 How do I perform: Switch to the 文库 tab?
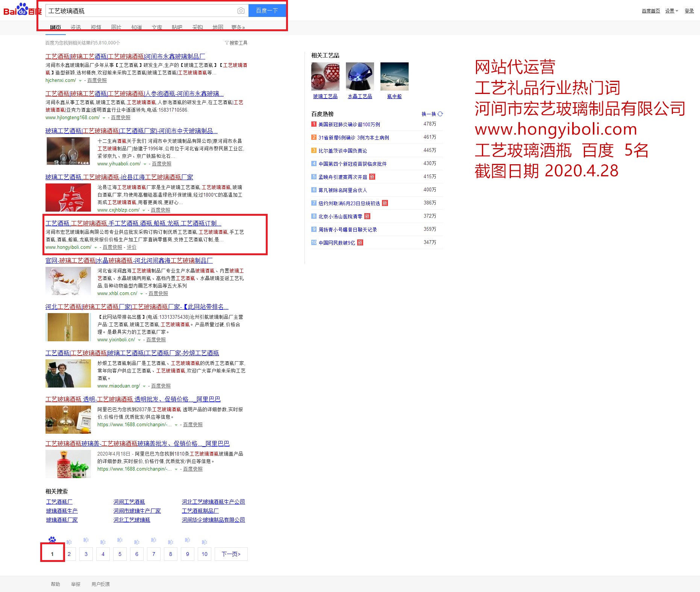click(x=157, y=27)
